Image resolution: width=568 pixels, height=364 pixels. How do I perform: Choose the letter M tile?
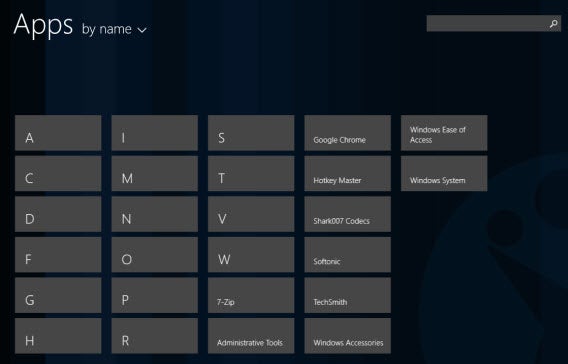pos(155,173)
